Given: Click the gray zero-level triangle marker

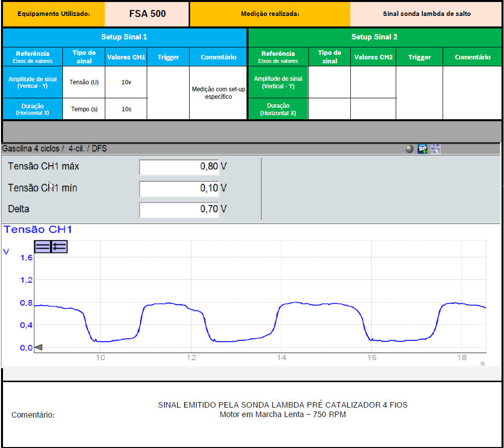Looking at the screenshot, I should click(38, 347).
